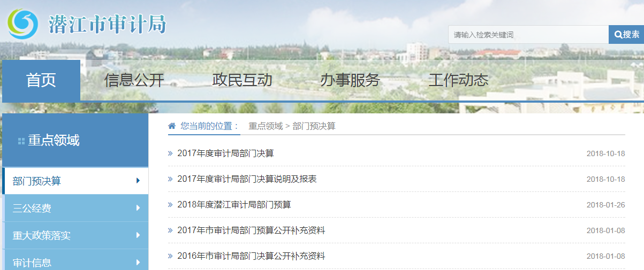Click the home icon in breadcrumb
The image size is (644, 270).
pos(172,126)
